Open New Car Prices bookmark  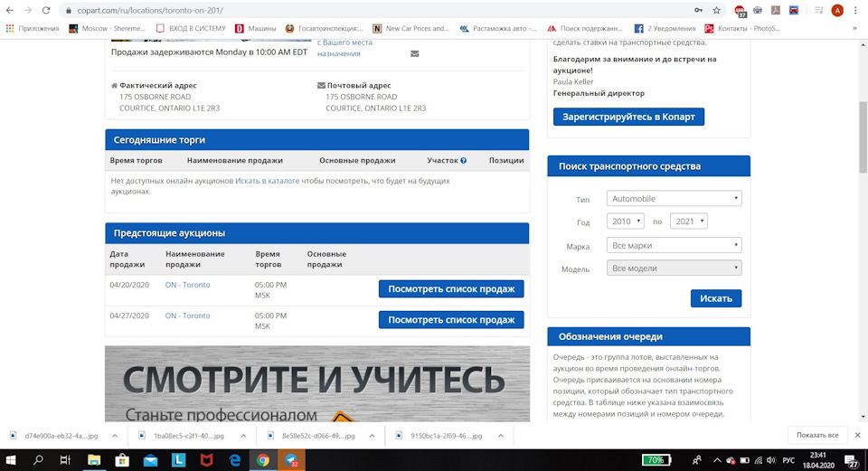410,28
